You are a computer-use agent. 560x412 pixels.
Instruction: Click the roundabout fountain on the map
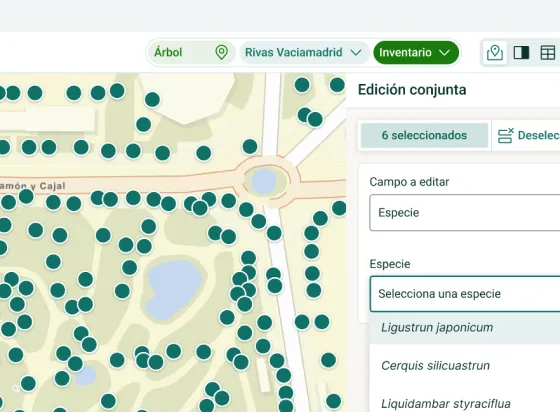pos(264,181)
